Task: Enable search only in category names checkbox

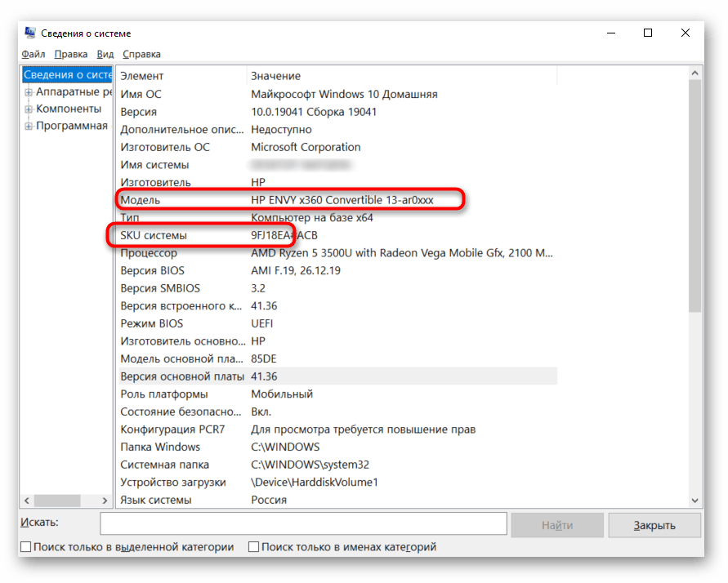Action: coord(253,547)
